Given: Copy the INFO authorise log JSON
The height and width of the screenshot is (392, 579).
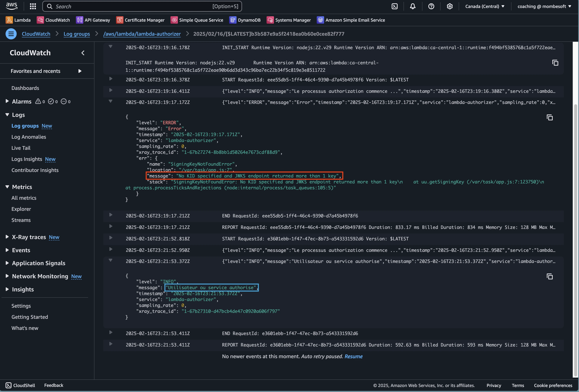Looking at the screenshot, I should point(550,276).
